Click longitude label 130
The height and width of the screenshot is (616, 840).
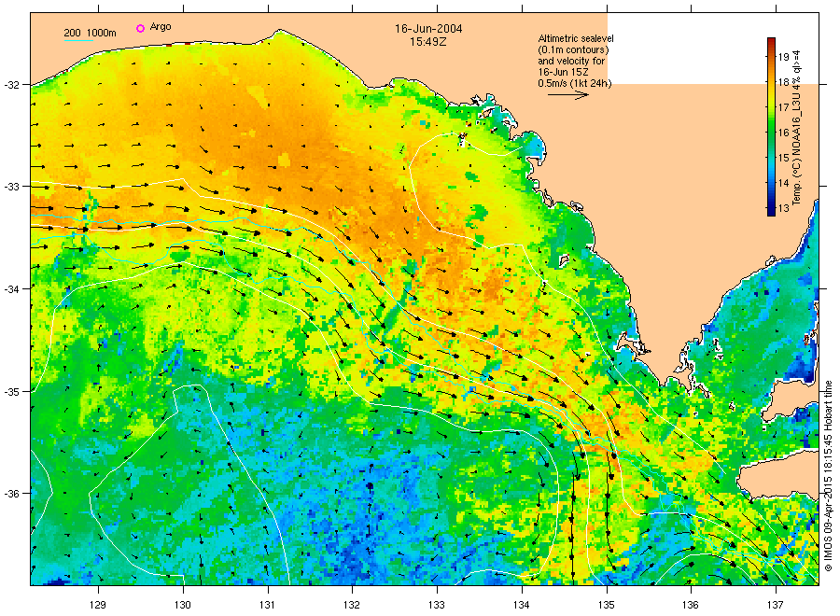[183, 605]
